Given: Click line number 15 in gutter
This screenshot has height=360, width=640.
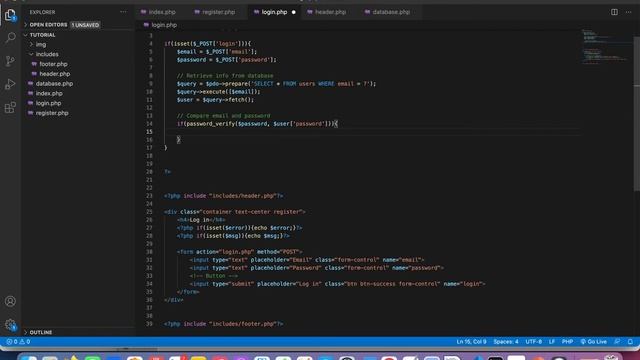Looking at the screenshot, I should 149,132.
